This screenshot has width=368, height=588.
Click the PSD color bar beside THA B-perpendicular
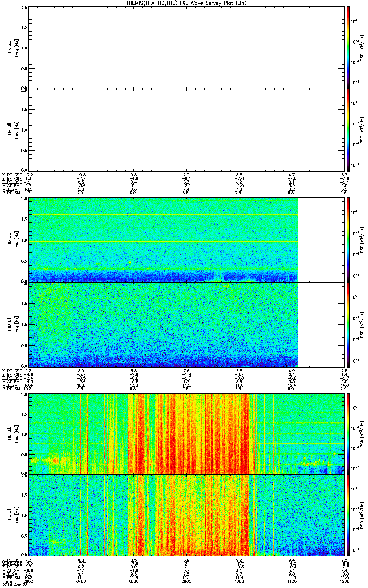coord(348,47)
